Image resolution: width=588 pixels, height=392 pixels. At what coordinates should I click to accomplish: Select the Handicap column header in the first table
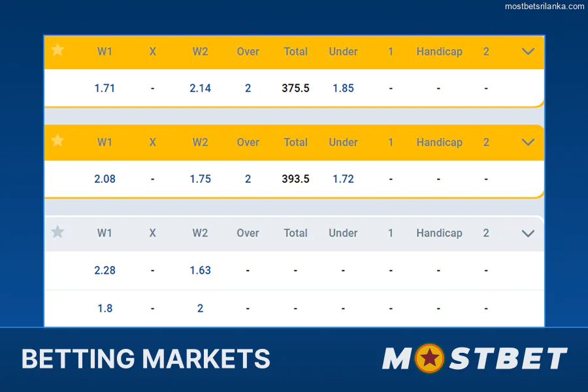439,51
